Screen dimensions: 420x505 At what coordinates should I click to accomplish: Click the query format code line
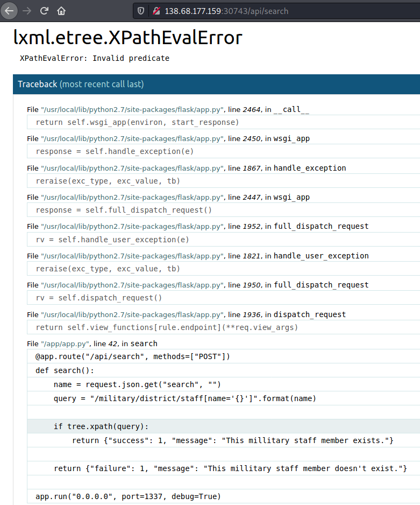pyautogui.click(x=224, y=398)
